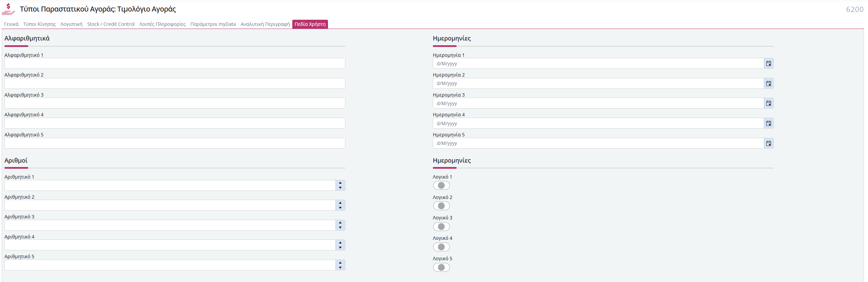Select the Ημερομηνία 5 date input

[598, 143]
